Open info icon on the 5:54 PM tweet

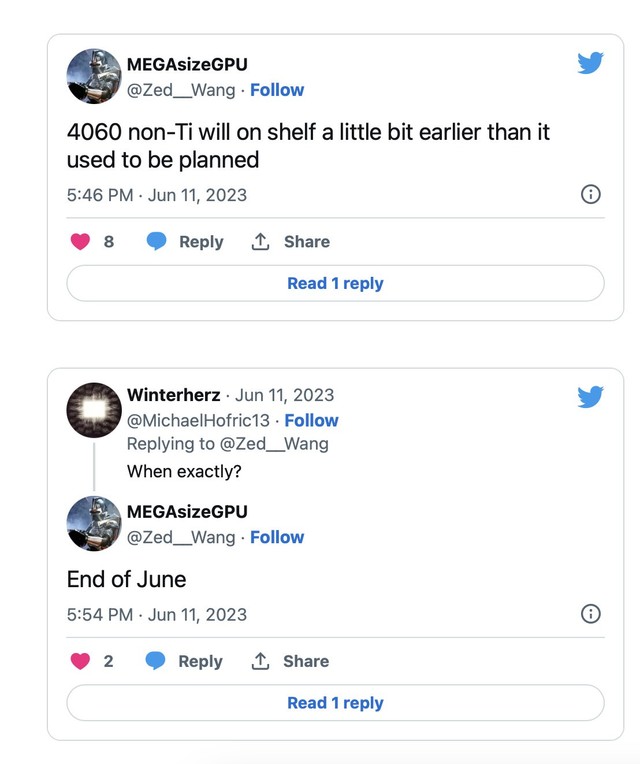click(x=591, y=614)
